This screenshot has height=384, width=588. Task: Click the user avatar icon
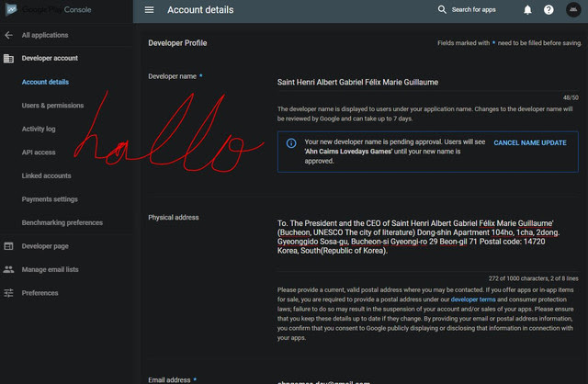coord(572,10)
